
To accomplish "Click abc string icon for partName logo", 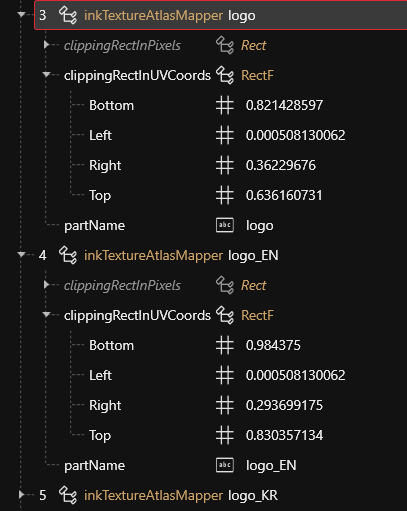I will (225, 225).
